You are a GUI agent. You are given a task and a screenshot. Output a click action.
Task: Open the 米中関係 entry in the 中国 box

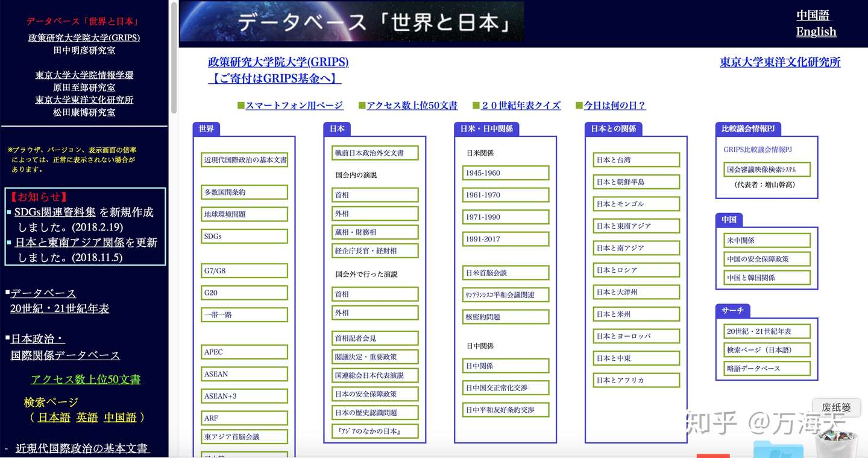767,240
